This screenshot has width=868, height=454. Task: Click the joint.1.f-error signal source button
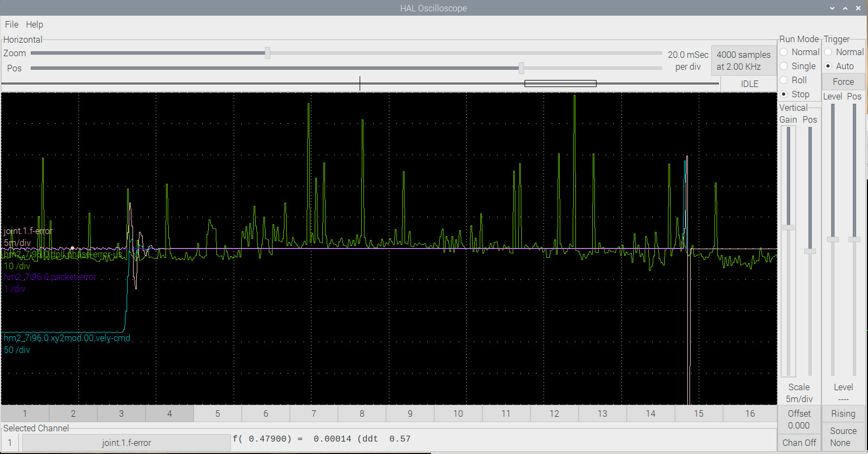point(127,443)
